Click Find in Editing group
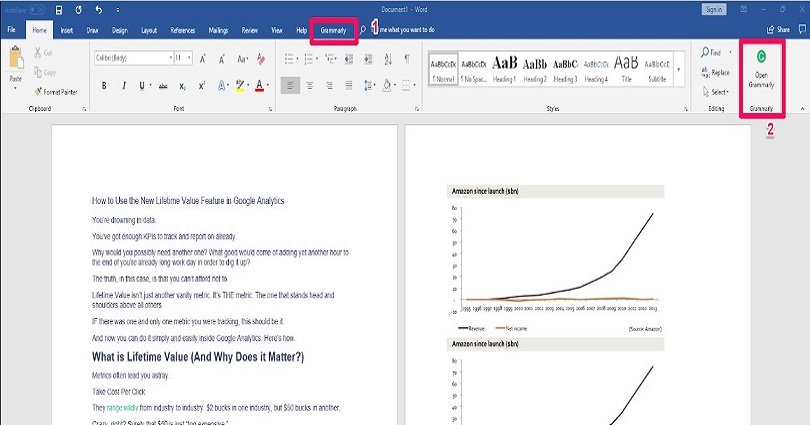 [711, 53]
